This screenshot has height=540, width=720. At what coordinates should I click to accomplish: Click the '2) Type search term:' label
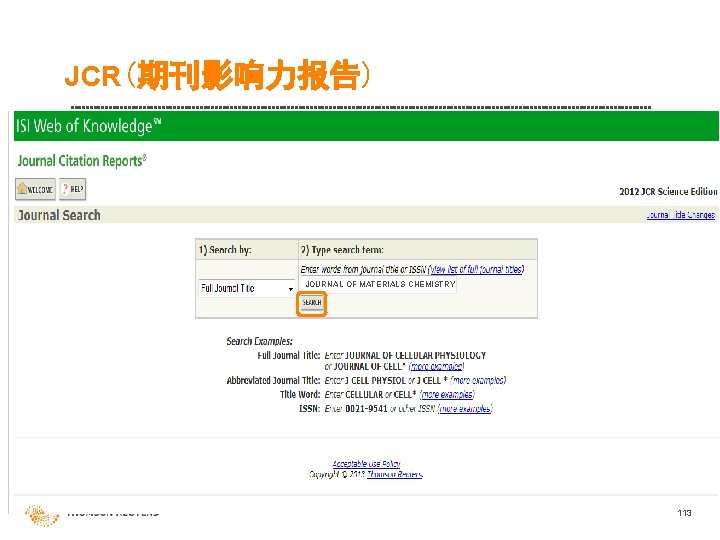coord(342,250)
